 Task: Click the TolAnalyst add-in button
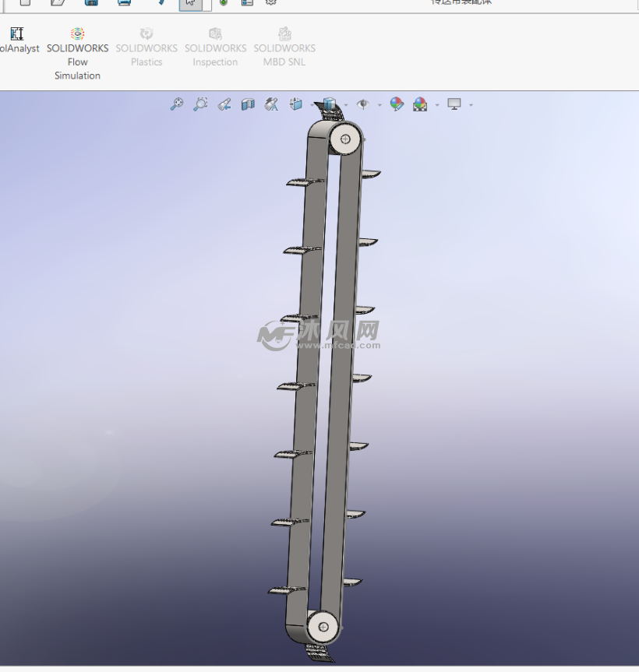pyautogui.click(x=17, y=40)
